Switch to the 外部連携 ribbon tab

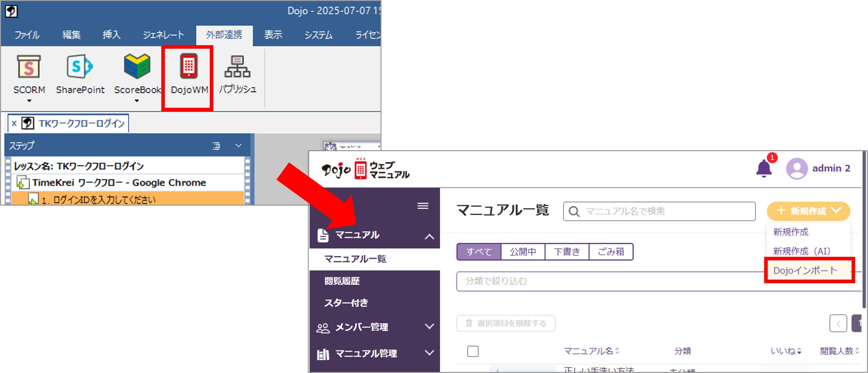pos(224,35)
